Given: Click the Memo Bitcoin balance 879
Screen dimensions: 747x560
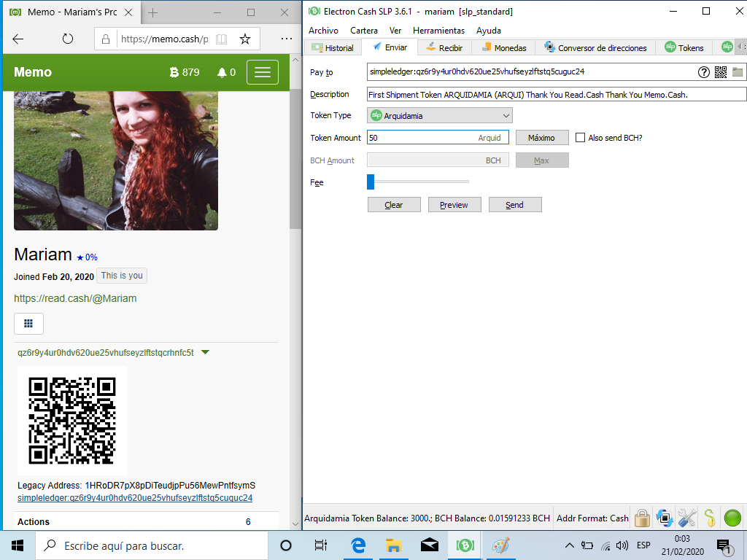Looking at the screenshot, I should coord(185,72).
